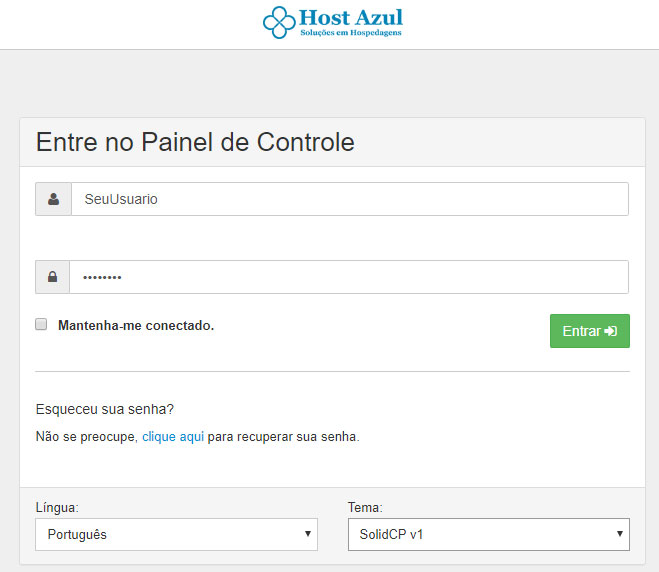Click the Esqueceu sua senha? text

(105, 409)
